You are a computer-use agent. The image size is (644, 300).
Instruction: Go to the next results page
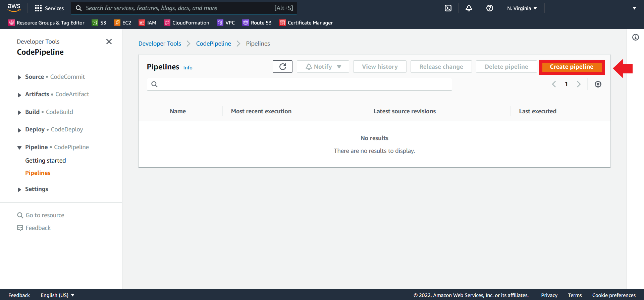[579, 84]
